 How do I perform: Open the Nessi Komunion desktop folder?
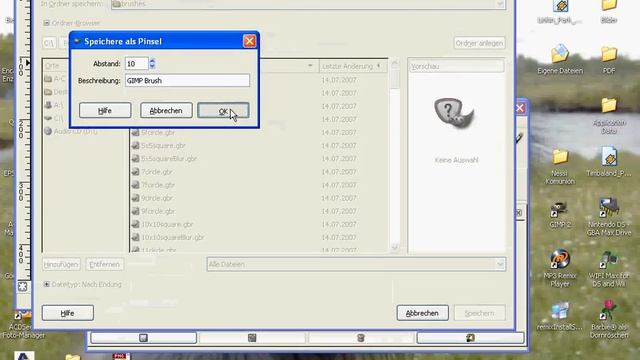tap(560, 167)
